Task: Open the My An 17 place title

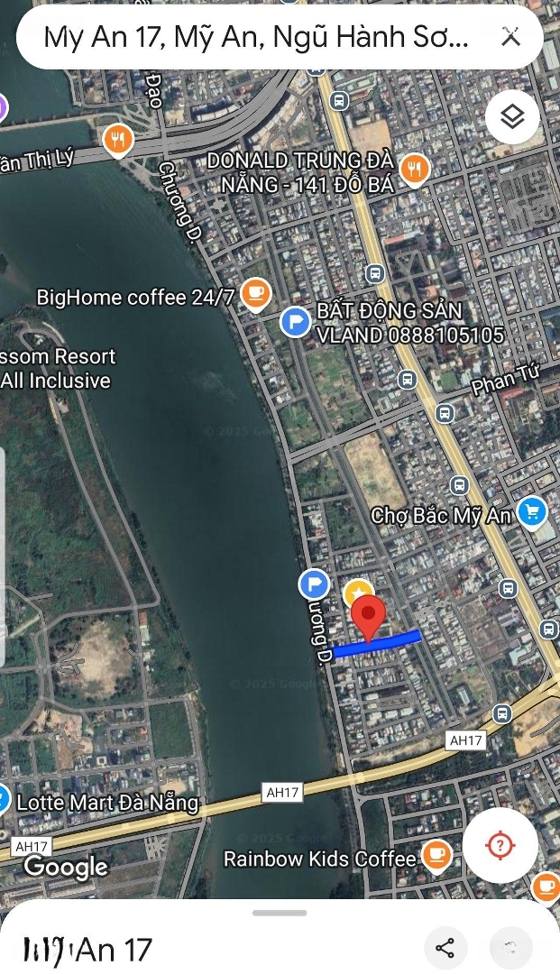Action: 87,951
